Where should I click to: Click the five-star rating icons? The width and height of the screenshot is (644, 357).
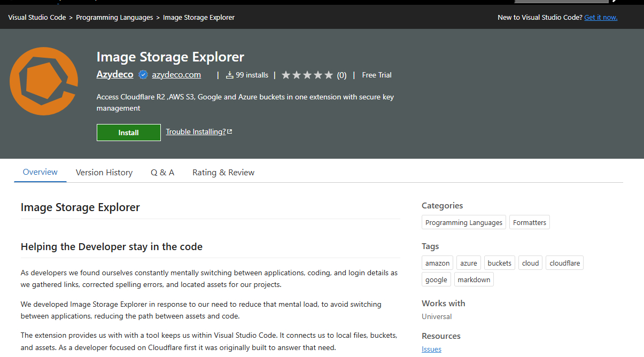(307, 75)
